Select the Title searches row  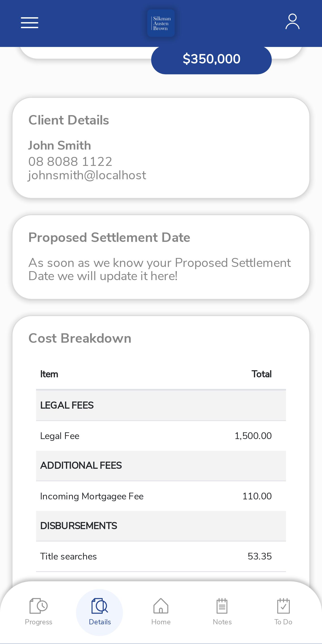coord(161,557)
